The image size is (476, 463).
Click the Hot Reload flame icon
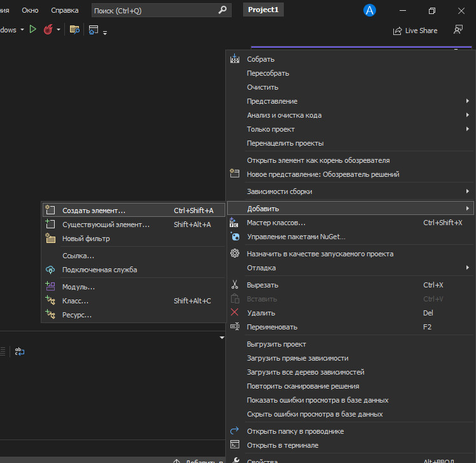coord(48,29)
